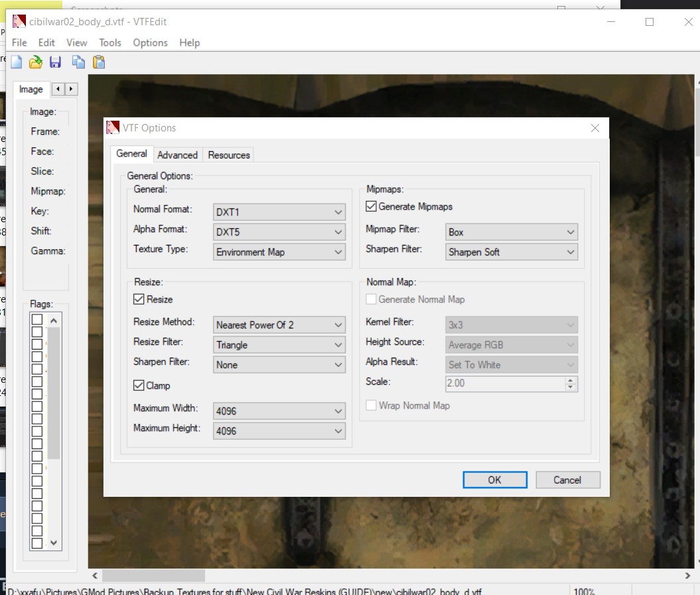Click the OK button
This screenshot has height=595, width=700.
[494, 480]
